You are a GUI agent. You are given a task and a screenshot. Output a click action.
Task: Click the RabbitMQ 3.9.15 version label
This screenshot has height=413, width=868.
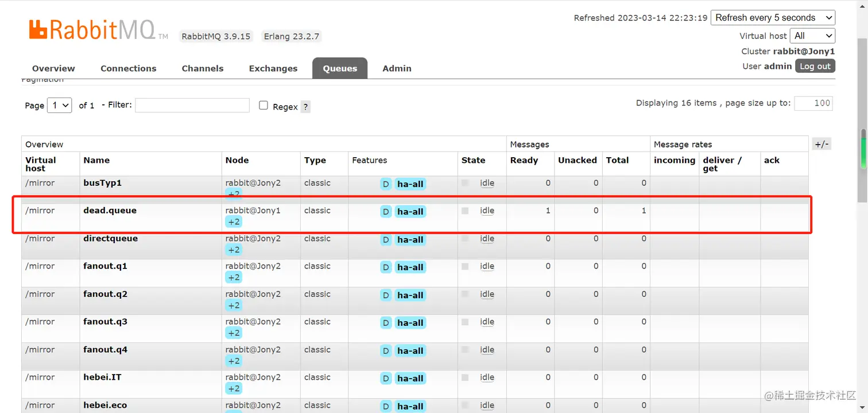(216, 36)
